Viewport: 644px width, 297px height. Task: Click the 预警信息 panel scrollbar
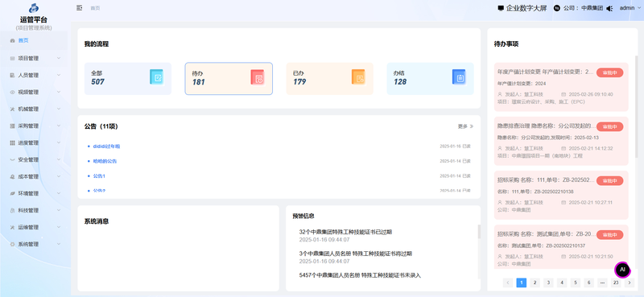[478, 232]
